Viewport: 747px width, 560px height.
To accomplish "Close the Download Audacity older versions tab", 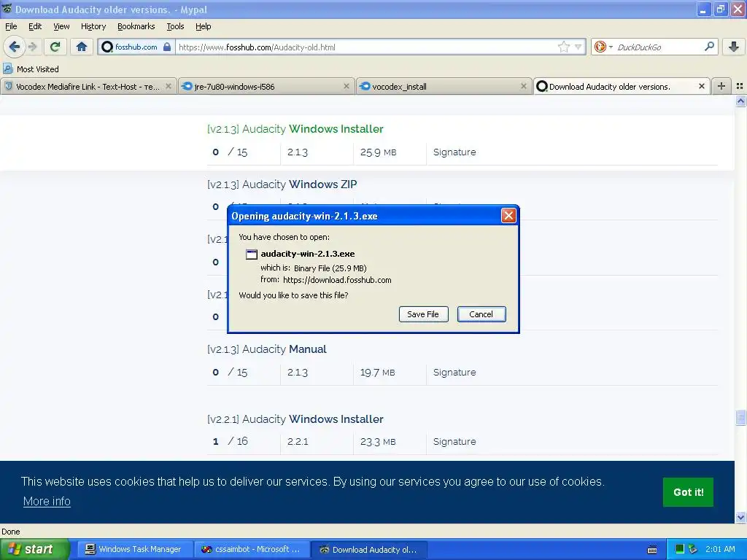I will point(701,86).
